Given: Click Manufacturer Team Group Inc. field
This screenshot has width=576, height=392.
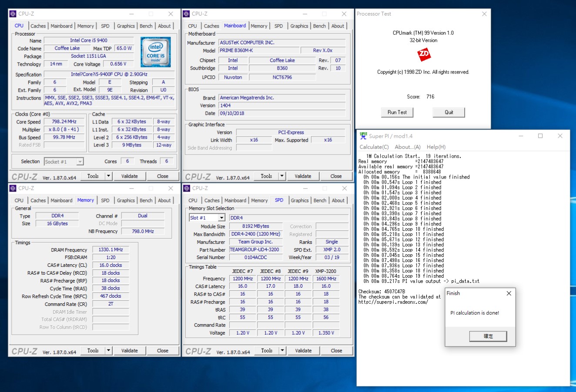Looking at the screenshot, I should pyautogui.click(x=255, y=242).
